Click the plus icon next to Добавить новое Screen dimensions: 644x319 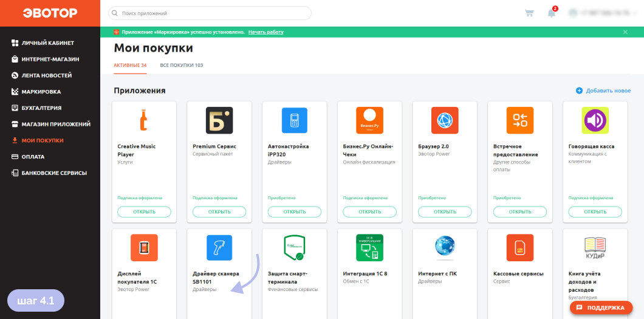579,91
